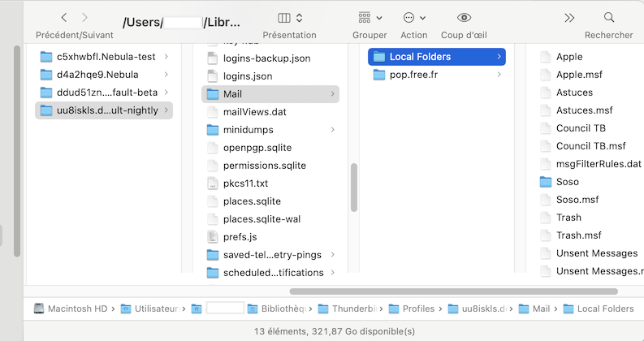Select the Local Folders folder
This screenshot has width=644, height=341.
[437, 57]
